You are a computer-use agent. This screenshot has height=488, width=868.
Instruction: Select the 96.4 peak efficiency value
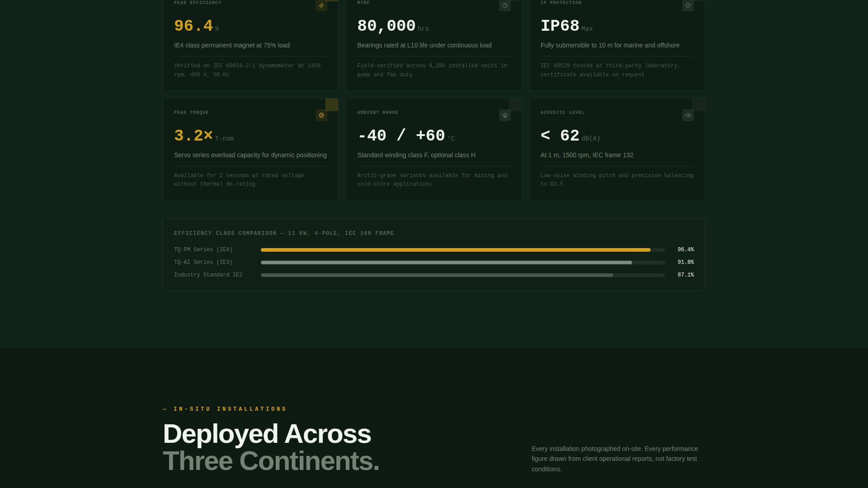[193, 26]
